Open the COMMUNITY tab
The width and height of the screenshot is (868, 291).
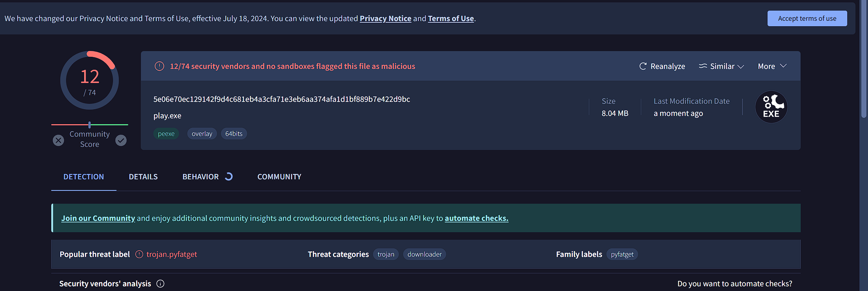279,177
